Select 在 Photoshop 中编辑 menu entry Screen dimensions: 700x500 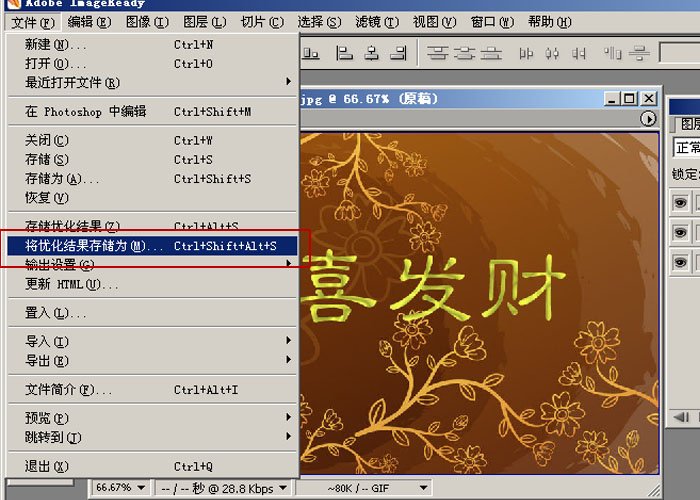[153, 112]
